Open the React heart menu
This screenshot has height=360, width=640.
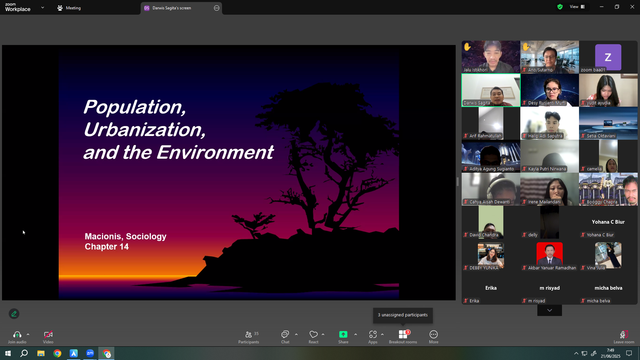[x=313, y=337]
